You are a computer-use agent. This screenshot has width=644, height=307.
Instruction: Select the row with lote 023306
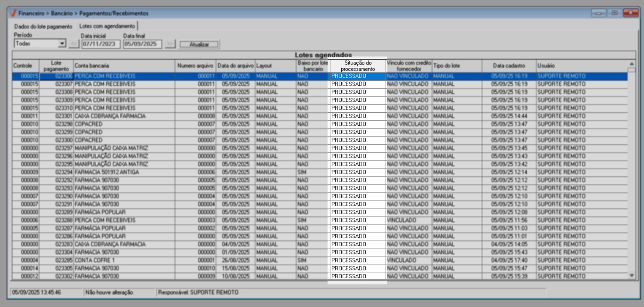(x=320, y=76)
